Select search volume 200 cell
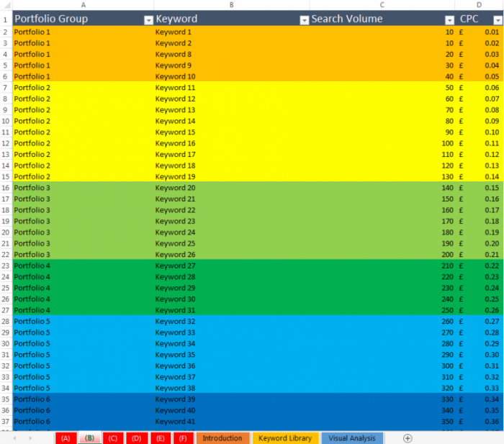 tap(382, 255)
